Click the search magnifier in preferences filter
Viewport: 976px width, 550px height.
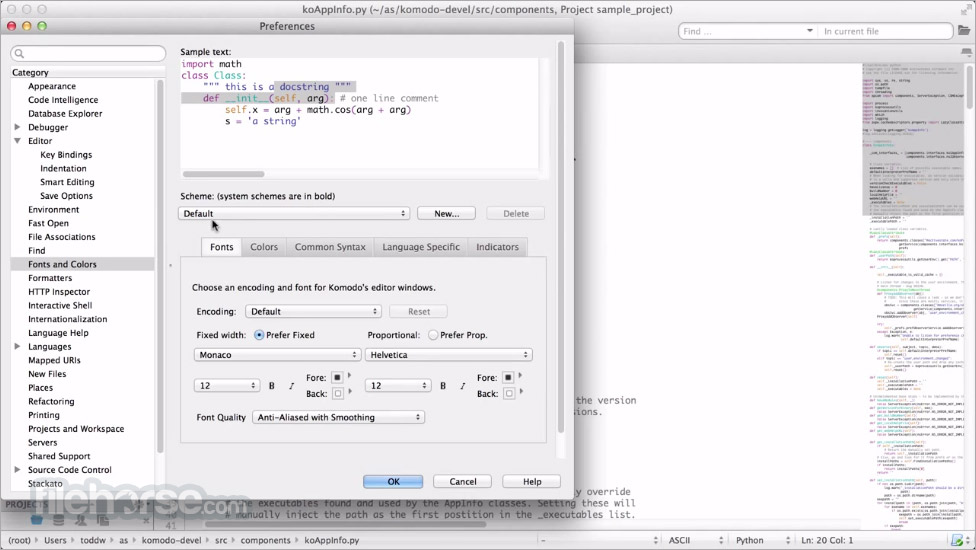pos(19,54)
